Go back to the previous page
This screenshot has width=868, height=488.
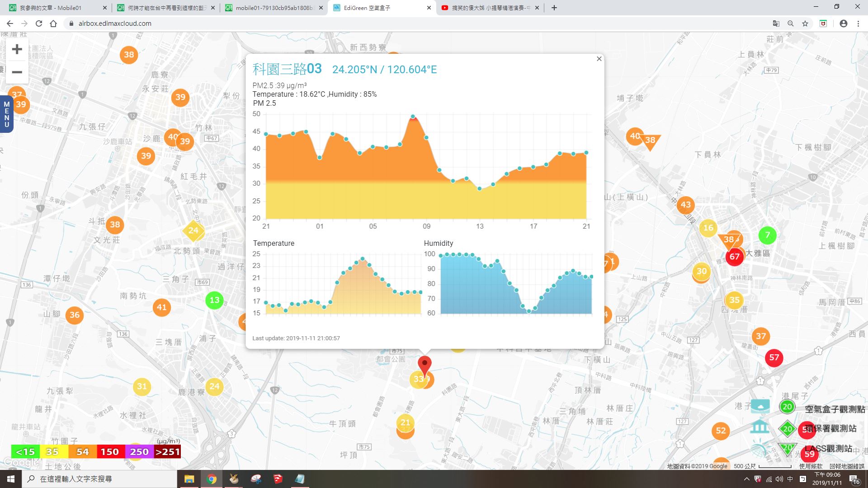click(x=10, y=23)
